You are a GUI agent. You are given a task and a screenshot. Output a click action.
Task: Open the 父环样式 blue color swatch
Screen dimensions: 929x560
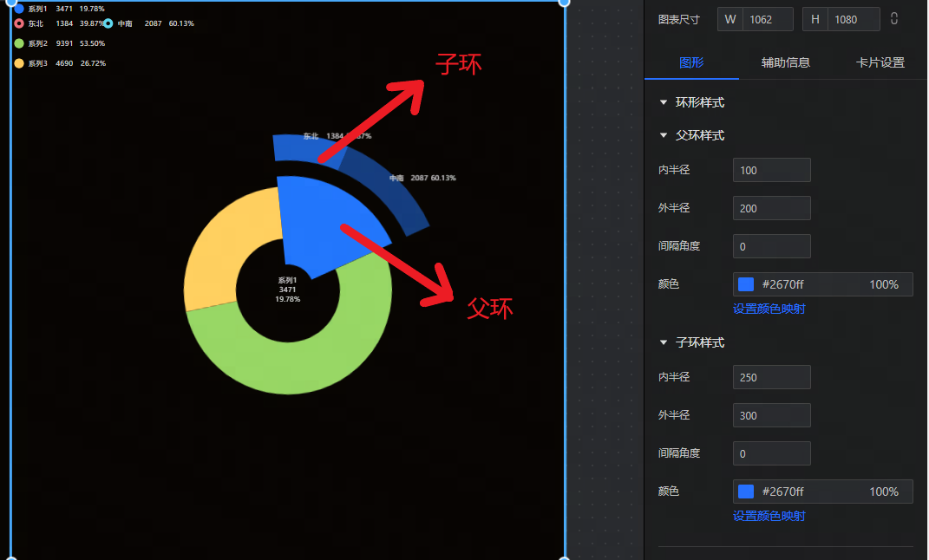pyautogui.click(x=746, y=284)
